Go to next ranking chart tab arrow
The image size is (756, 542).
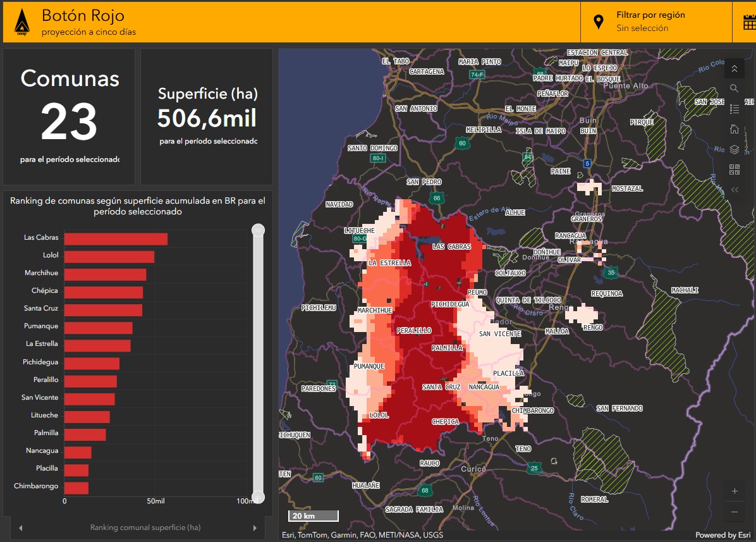[255, 527]
